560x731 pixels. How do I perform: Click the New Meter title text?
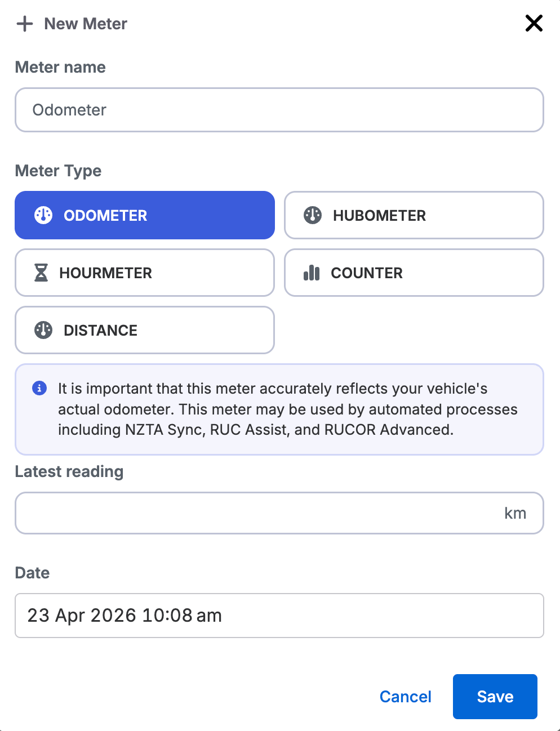[x=86, y=24]
